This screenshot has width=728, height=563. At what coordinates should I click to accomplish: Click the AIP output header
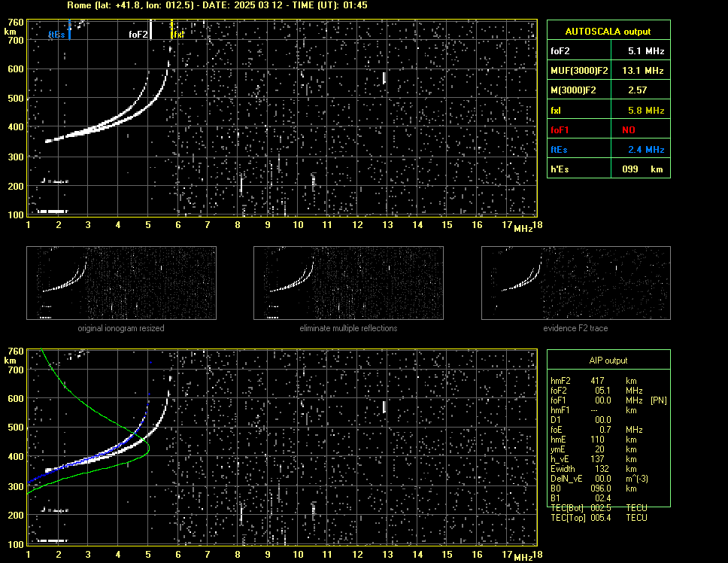[x=608, y=361]
